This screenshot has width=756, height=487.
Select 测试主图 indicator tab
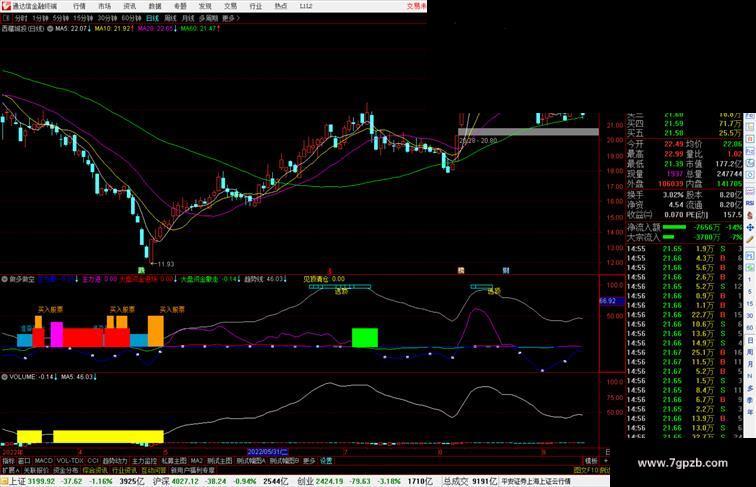click(219, 461)
